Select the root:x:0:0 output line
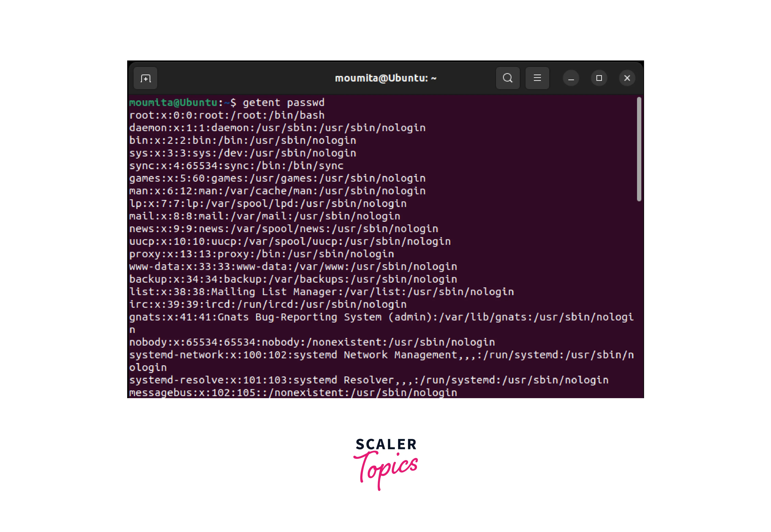This screenshot has height=532, width=771. point(227,115)
